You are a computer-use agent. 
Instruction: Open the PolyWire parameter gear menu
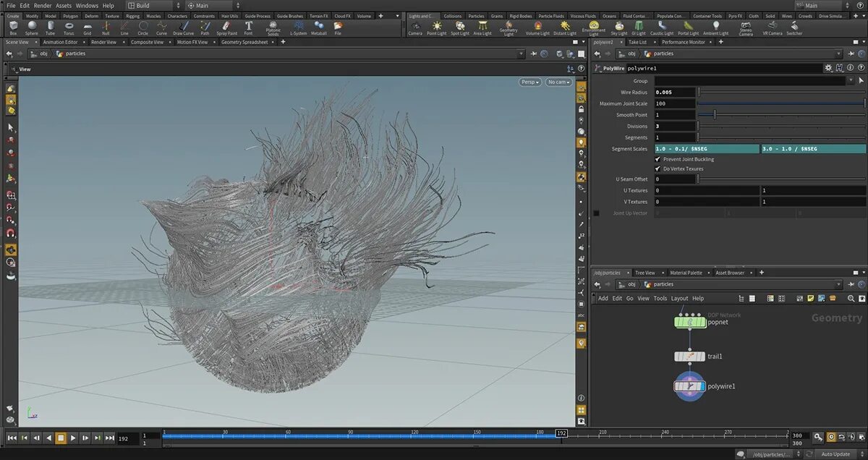point(829,68)
